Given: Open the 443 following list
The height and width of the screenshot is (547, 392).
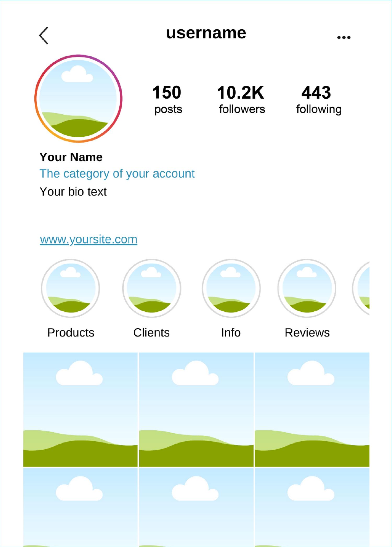Looking at the screenshot, I should 318,99.
